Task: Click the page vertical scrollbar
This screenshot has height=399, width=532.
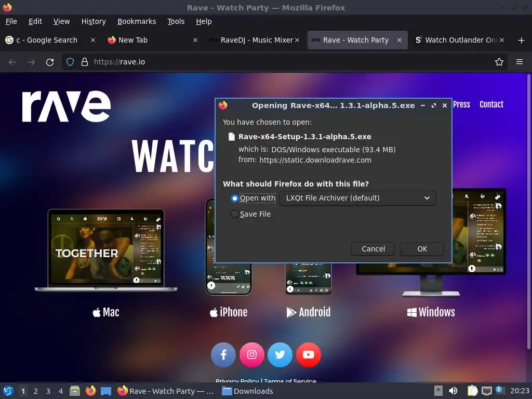Action: pos(528,211)
